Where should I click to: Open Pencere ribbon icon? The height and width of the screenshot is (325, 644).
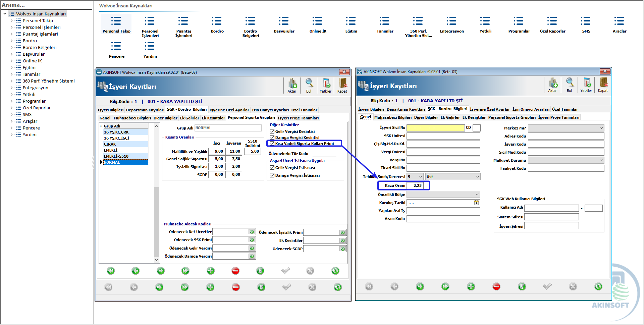[116, 50]
